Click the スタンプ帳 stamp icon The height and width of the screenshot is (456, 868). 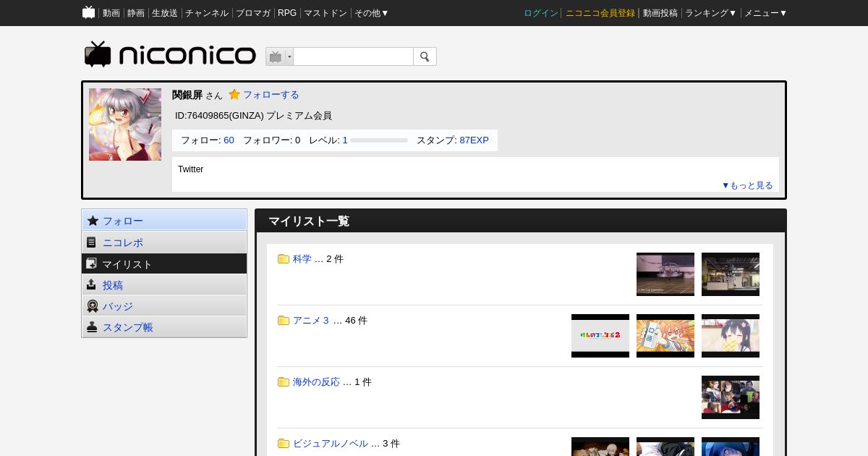tap(92, 327)
